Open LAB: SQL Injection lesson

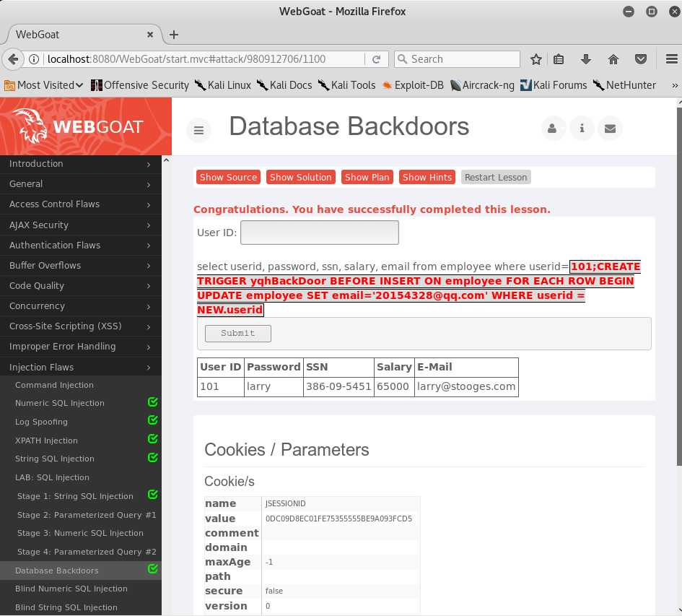52,477
